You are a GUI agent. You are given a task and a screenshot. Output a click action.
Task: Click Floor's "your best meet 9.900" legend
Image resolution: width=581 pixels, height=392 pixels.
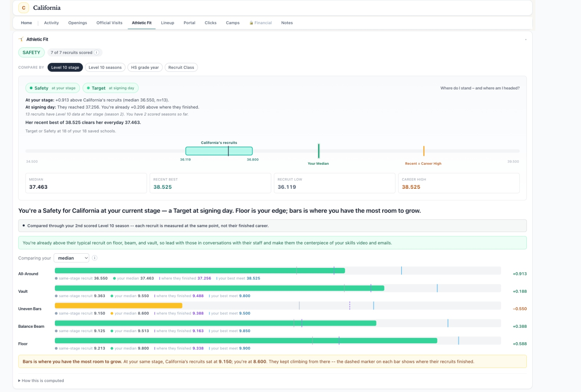click(230, 348)
